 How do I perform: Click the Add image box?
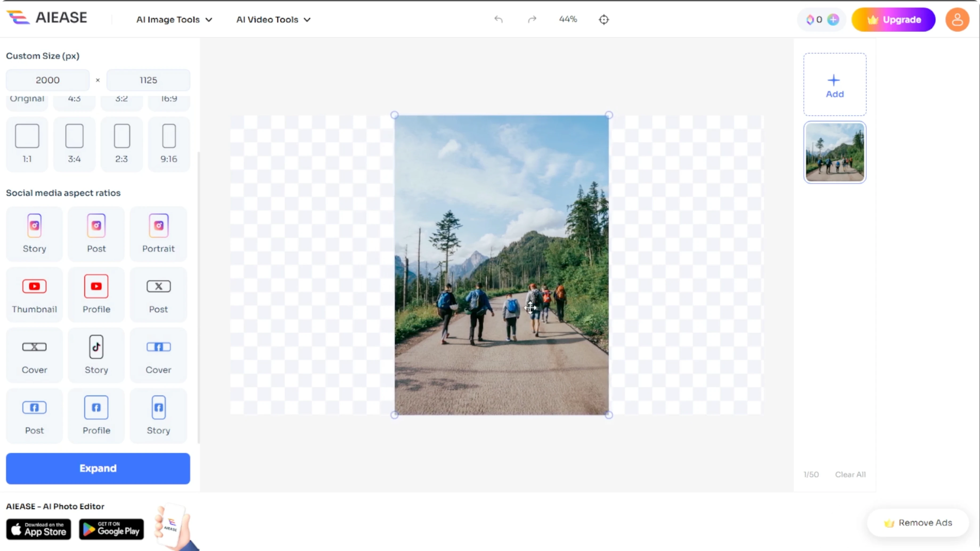[x=835, y=84]
